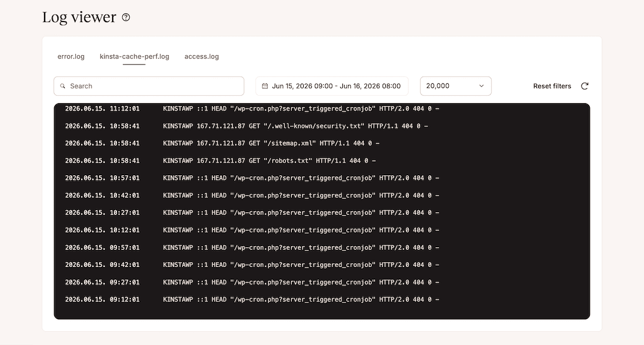The width and height of the screenshot is (644, 345).
Task: Click the calendar icon in date range
Action: tap(265, 86)
